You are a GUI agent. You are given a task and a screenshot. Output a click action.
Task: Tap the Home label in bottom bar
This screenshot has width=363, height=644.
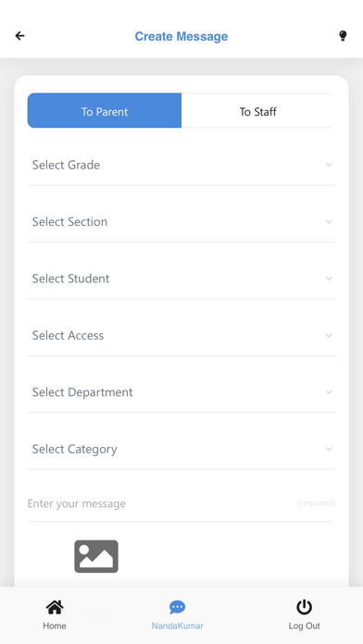click(x=55, y=625)
